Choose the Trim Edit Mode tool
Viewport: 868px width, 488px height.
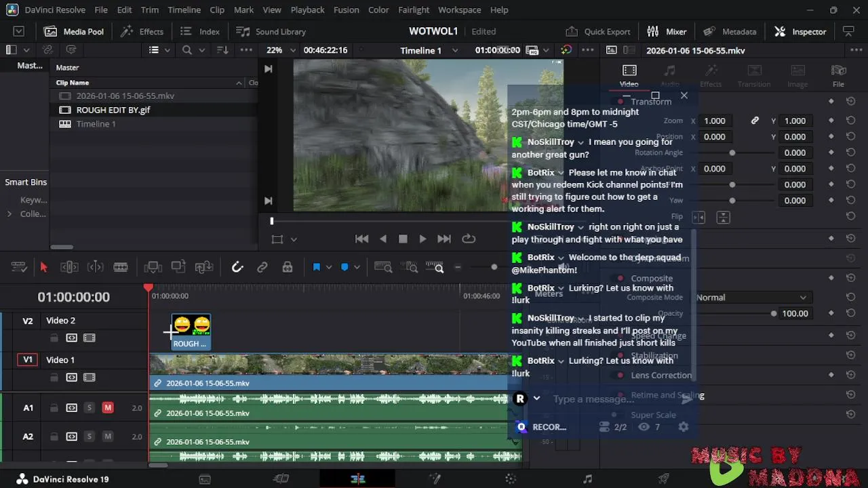[x=70, y=268]
